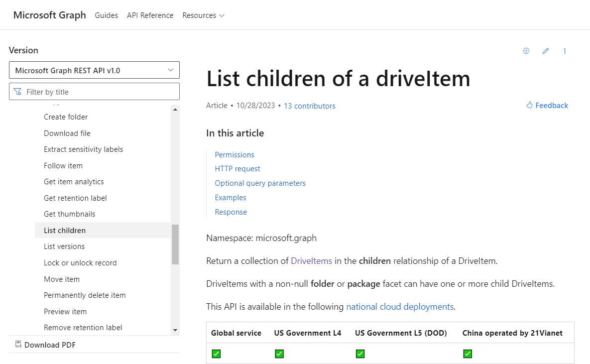Image resolution: width=590 pixels, height=364 pixels.
Task: Select Remove retention label in the sidebar
Action: pyautogui.click(x=83, y=328)
